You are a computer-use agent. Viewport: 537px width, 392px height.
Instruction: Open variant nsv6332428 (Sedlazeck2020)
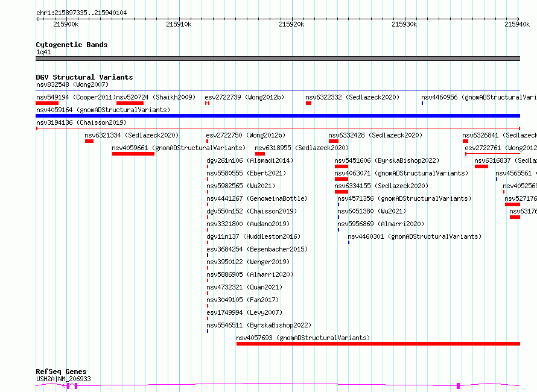375,135
